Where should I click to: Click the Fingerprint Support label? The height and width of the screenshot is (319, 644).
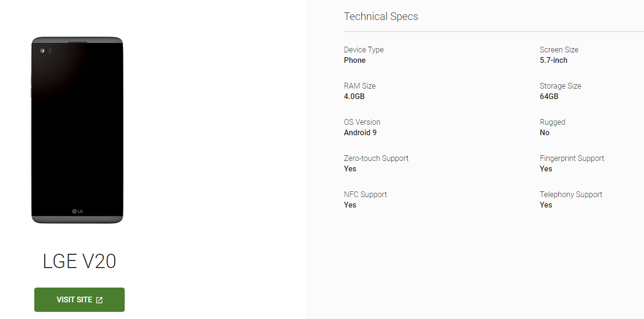572,158
